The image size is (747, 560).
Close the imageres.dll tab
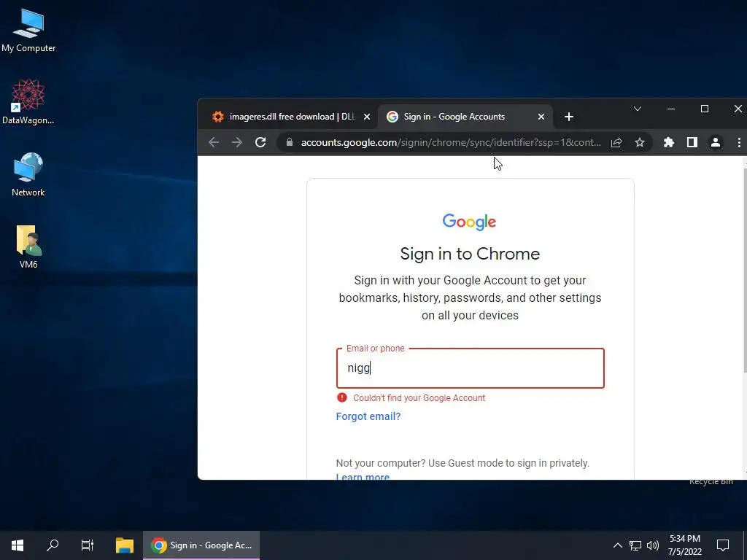pos(367,117)
